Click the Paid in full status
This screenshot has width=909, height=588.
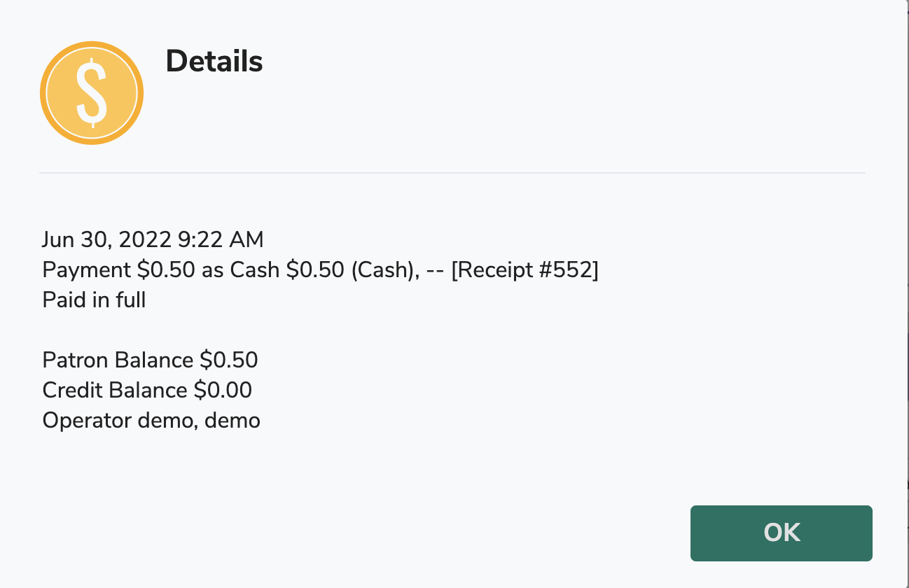94,300
